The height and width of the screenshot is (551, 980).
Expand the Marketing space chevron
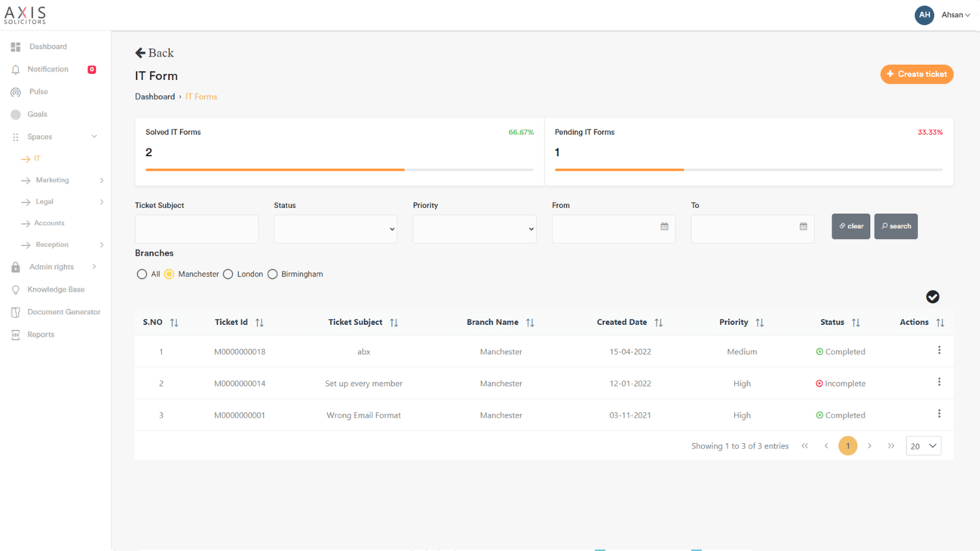102,181
